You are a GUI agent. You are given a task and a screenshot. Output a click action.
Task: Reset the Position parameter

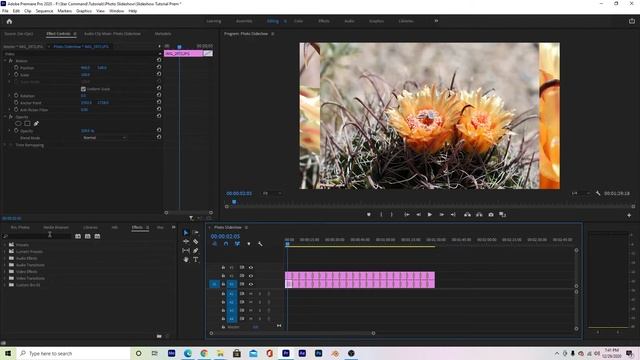pos(159,67)
